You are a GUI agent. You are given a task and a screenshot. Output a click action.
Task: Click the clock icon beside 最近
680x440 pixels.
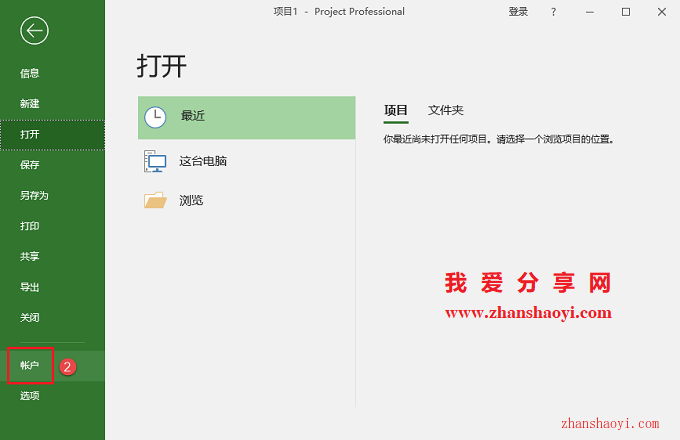[155, 117]
